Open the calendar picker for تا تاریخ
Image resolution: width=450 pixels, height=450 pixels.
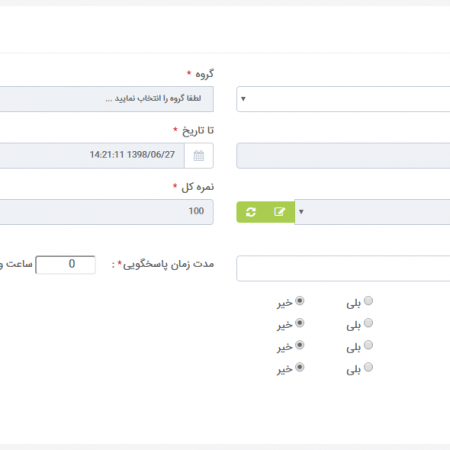coord(199,156)
